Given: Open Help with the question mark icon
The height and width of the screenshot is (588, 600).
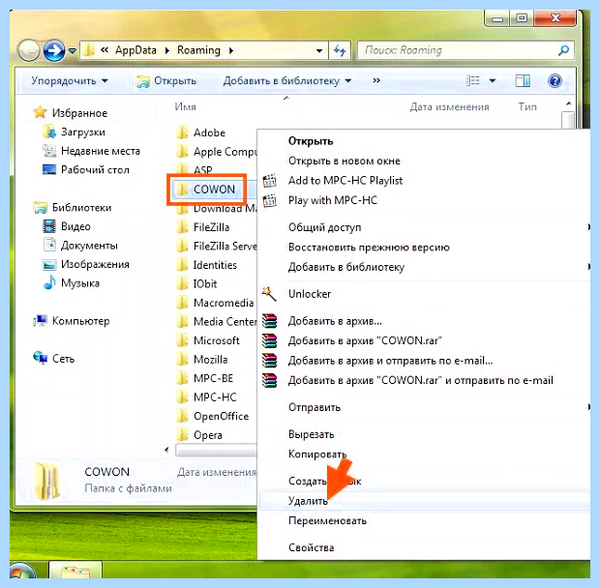Looking at the screenshot, I should tap(554, 81).
